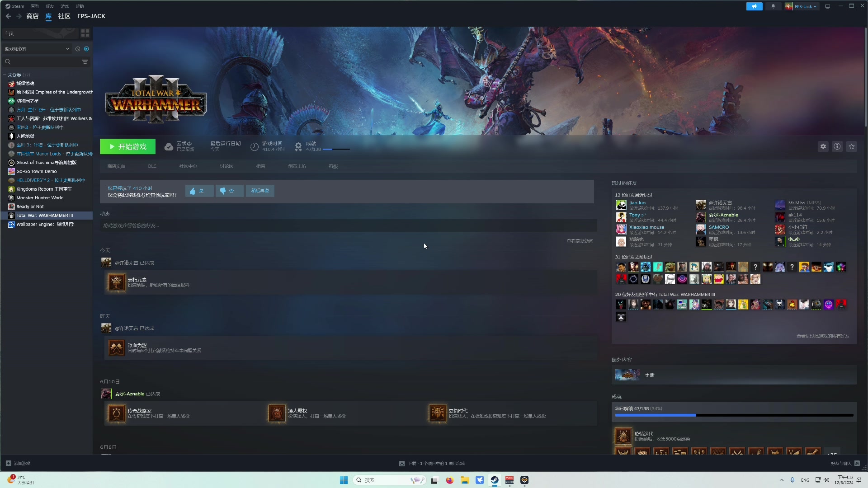Open friends and chat icon at bottom right

tap(857, 464)
